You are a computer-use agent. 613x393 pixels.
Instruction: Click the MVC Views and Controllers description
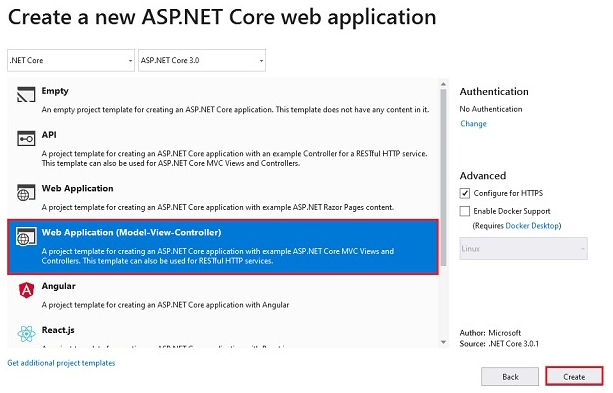click(x=218, y=256)
